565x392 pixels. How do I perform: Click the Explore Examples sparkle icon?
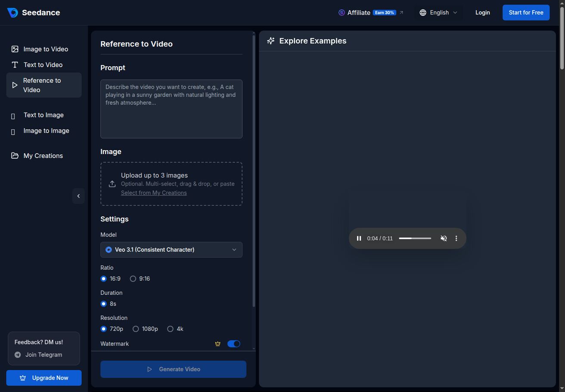click(x=271, y=41)
